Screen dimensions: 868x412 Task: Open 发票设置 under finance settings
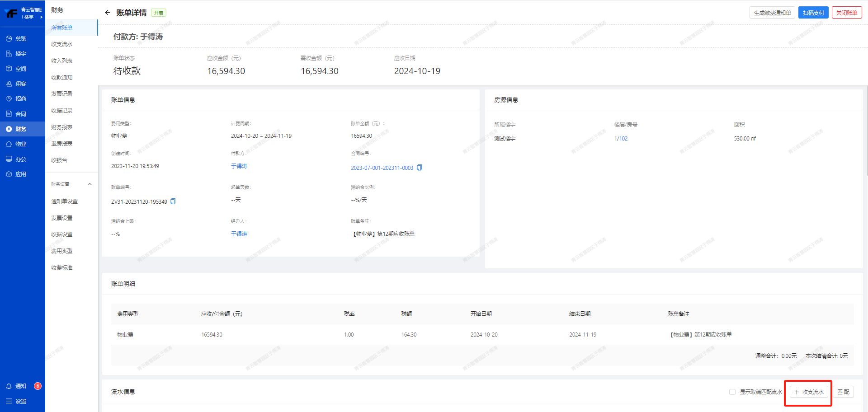coord(62,218)
